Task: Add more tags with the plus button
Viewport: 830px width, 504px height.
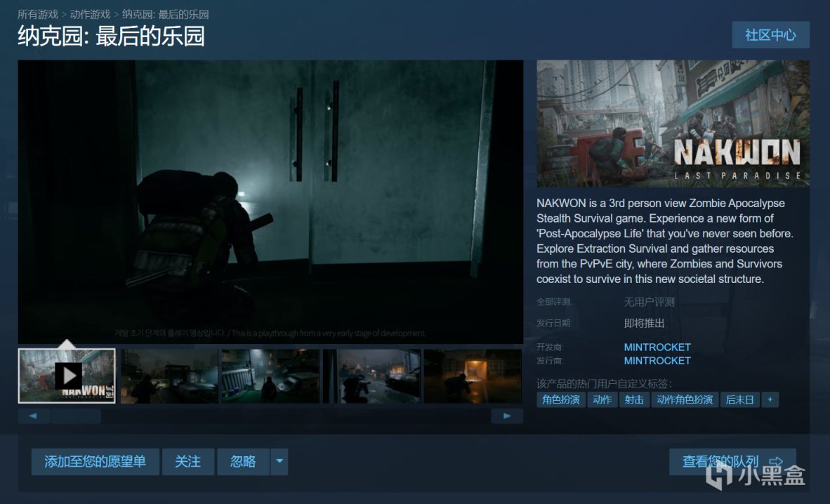Action: point(770,399)
